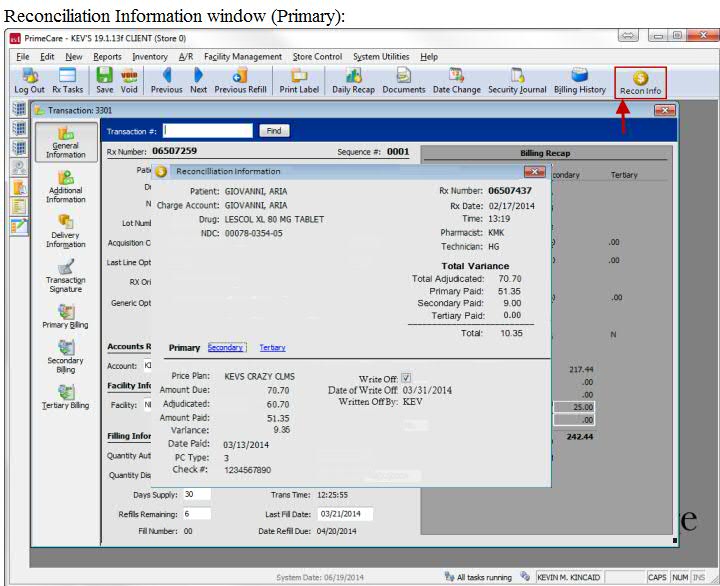
Task: Open Rx Tasks from the toolbar
Action: pyautogui.click(x=68, y=81)
